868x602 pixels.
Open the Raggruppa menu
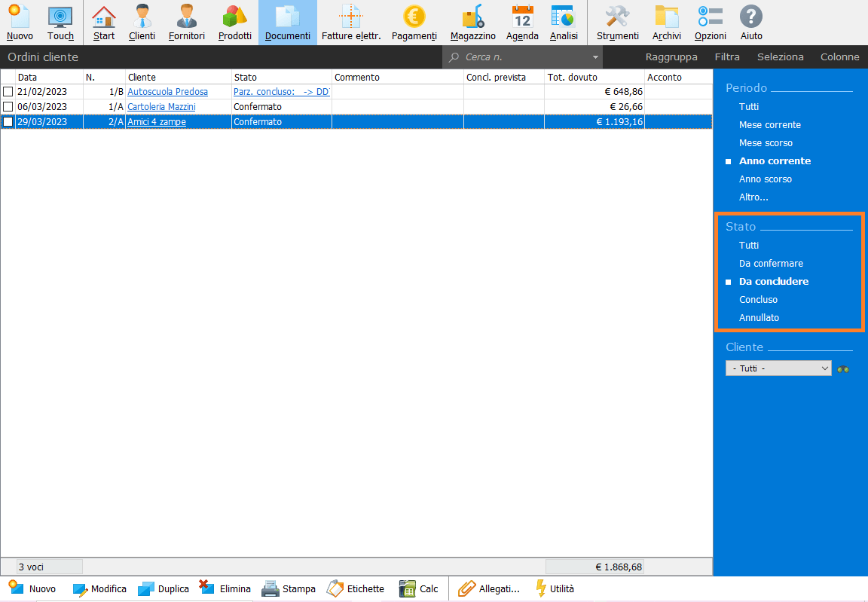click(671, 57)
